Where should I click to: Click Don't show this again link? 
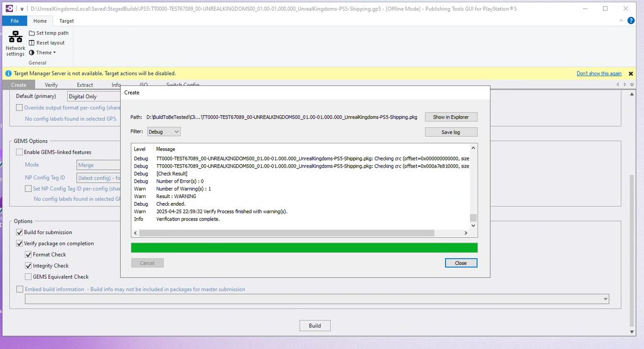tap(599, 74)
